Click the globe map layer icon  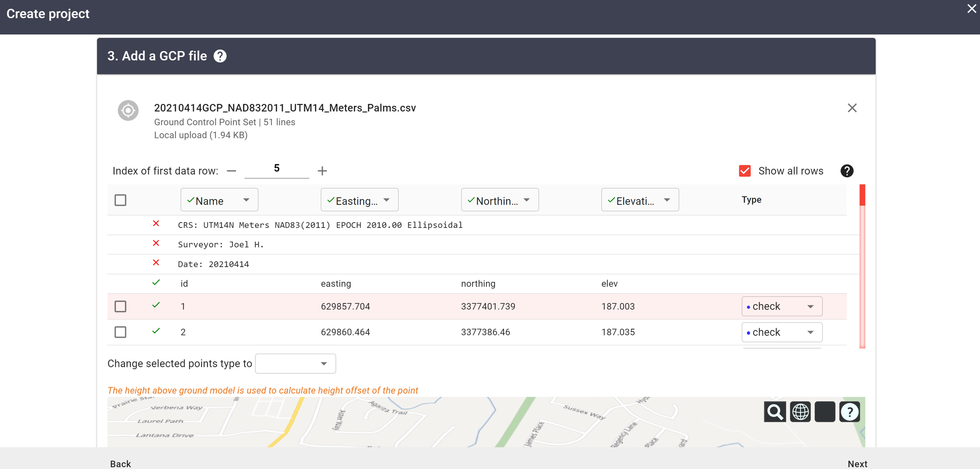[800, 412]
